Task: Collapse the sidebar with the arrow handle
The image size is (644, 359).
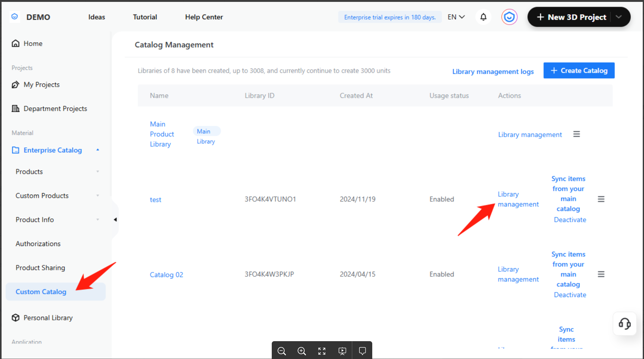Action: [115, 219]
